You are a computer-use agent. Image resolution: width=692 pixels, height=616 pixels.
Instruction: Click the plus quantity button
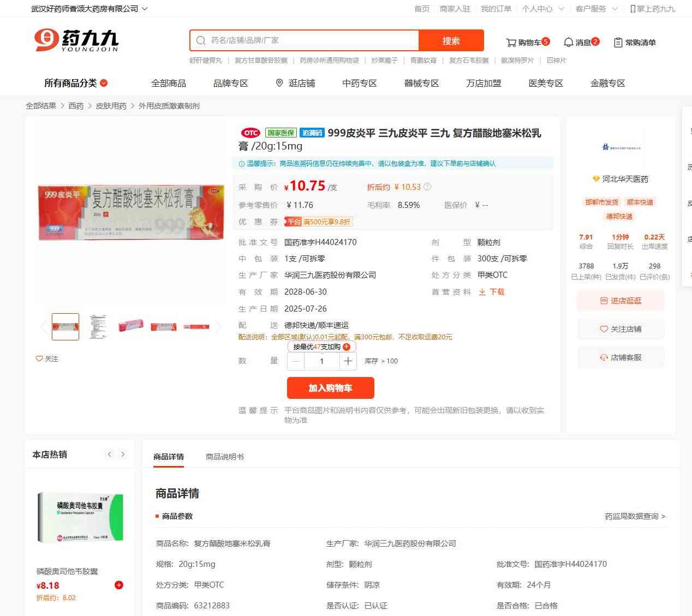tap(348, 361)
